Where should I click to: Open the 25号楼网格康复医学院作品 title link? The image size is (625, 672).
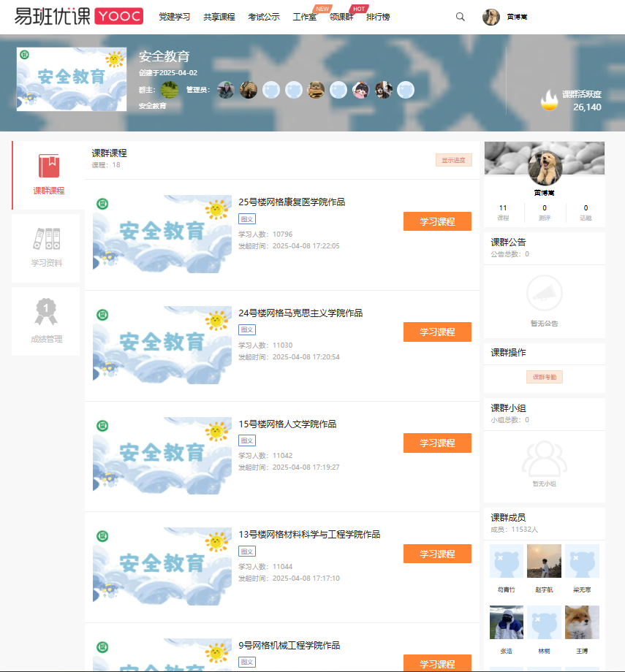(292, 202)
